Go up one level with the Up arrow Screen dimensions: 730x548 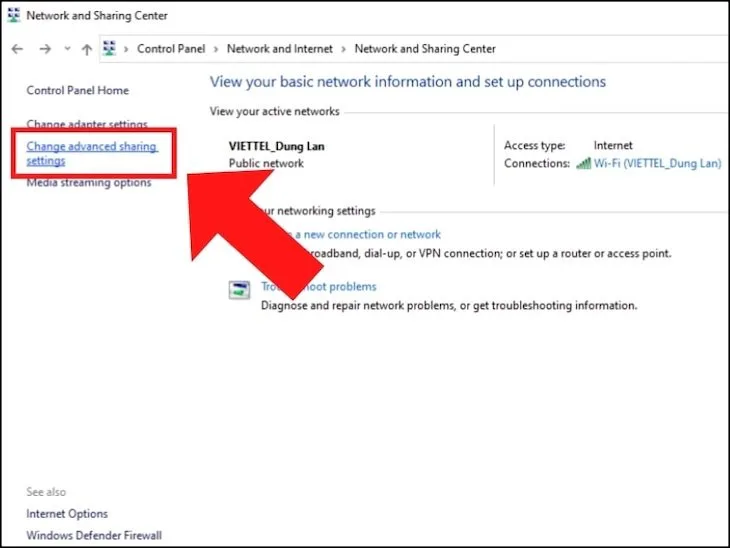87,49
